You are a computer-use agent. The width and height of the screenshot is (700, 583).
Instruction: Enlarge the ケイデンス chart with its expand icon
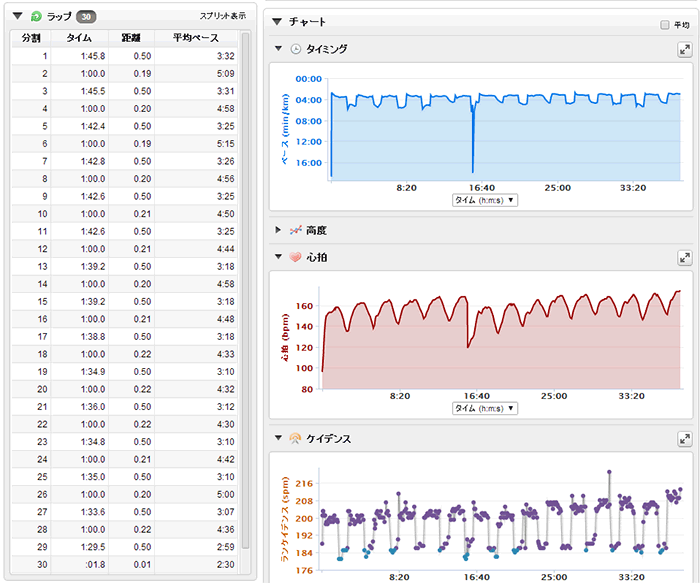pyautogui.click(x=684, y=439)
